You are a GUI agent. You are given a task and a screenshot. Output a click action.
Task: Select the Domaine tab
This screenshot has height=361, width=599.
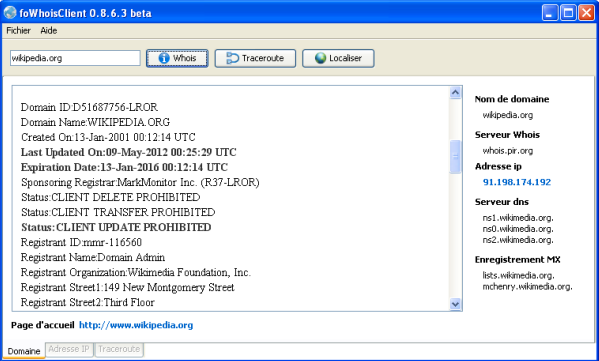[24, 351]
